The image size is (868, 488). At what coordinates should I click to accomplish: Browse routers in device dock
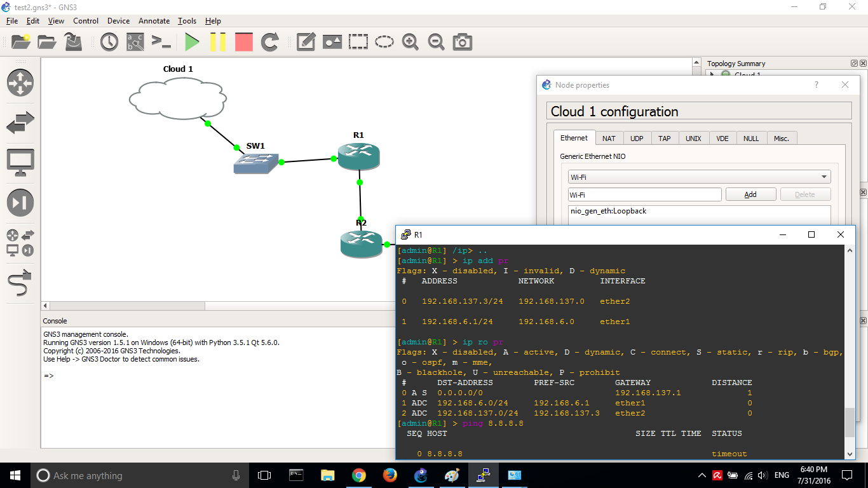pyautogui.click(x=20, y=83)
